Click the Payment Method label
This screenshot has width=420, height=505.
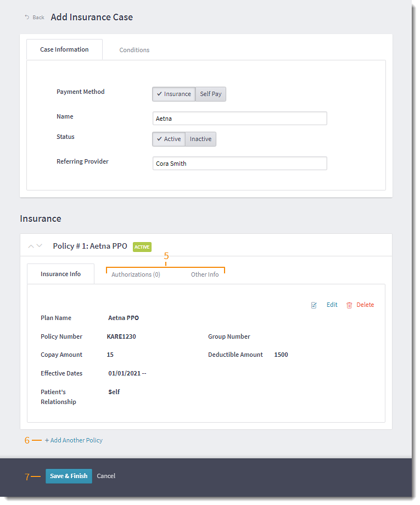81,92
